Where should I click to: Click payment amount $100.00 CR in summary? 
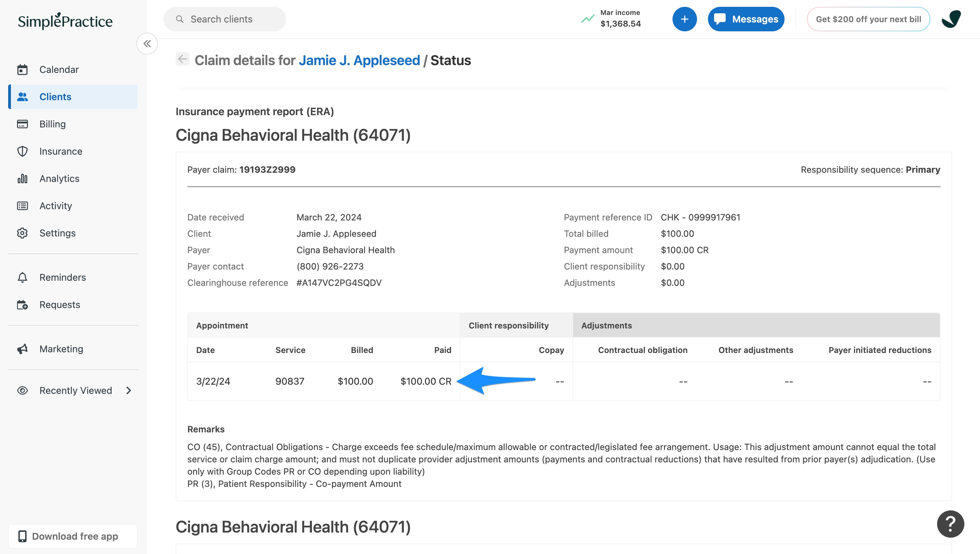pos(684,250)
